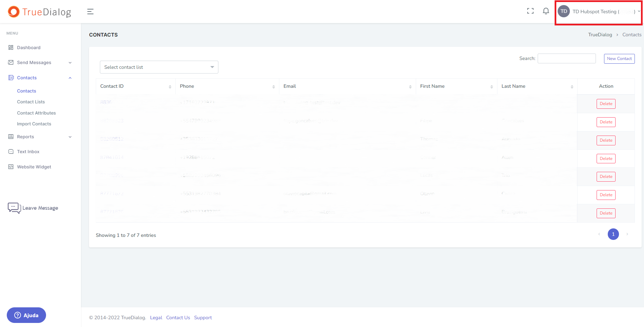Open the TD Hubspot Testing account dropdown
Image resolution: width=644 pixels, height=327 pixels.
(x=599, y=12)
